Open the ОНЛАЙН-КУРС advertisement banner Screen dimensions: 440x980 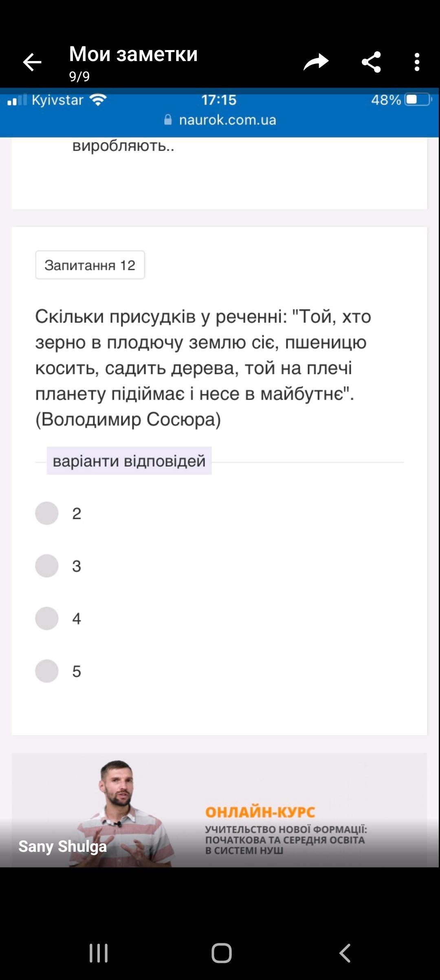coord(219,810)
